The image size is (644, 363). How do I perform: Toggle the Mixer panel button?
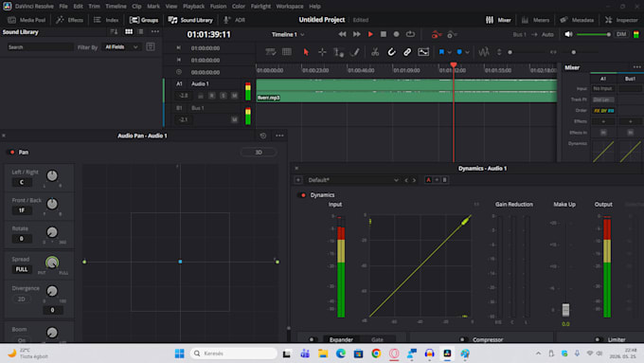coord(498,20)
